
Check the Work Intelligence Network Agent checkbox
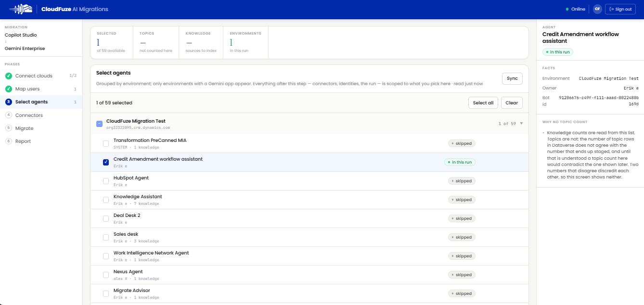point(106,256)
